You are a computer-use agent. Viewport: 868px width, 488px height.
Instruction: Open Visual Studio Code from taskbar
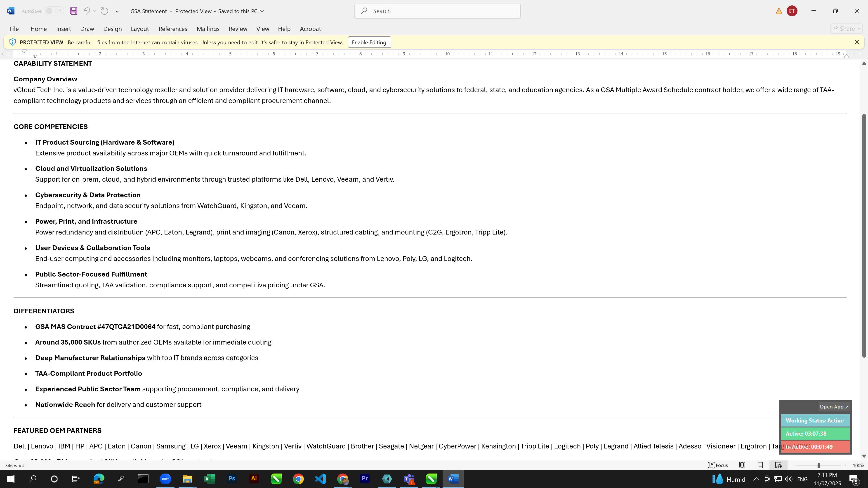click(321, 479)
